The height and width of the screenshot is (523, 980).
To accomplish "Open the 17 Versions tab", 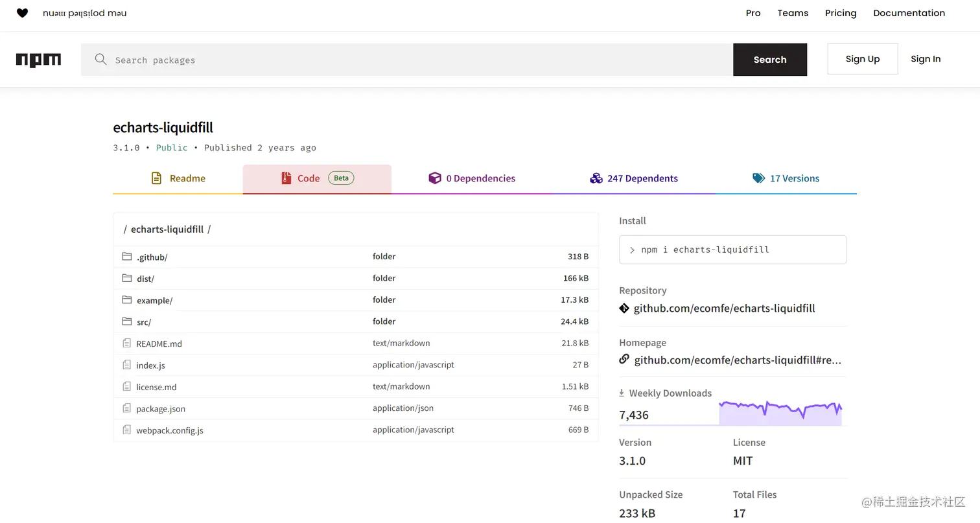I will coord(786,179).
